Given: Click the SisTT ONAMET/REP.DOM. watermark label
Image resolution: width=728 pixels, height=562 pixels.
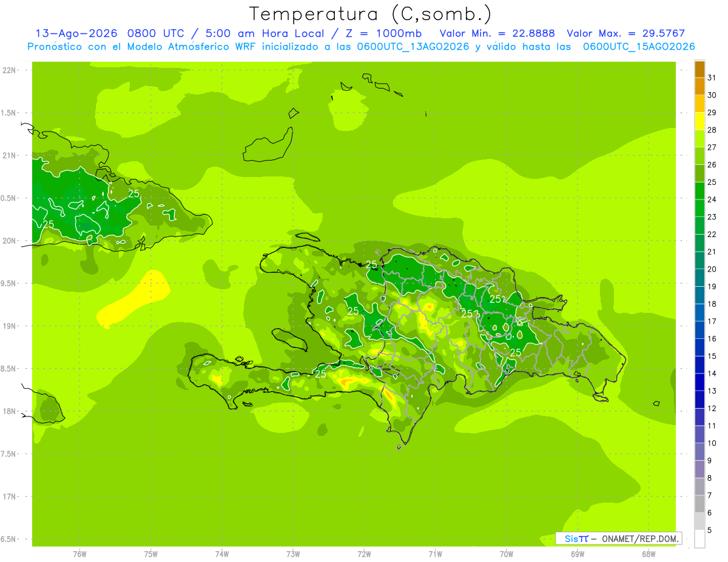Looking at the screenshot, I should [x=618, y=538].
